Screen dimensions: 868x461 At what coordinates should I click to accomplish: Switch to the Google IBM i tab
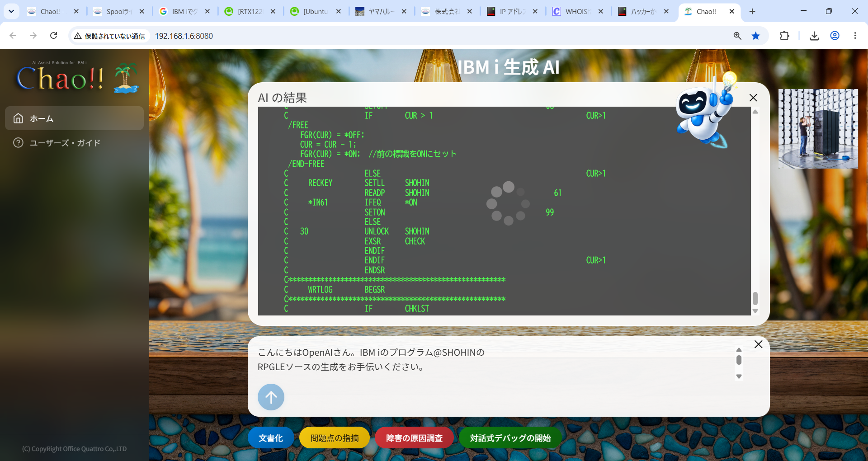[x=184, y=11]
